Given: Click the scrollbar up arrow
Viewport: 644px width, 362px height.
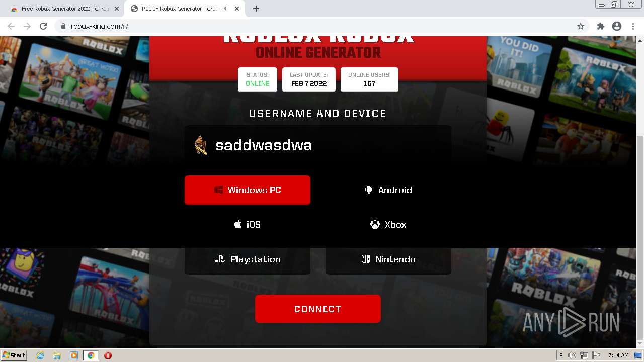Looking at the screenshot, I should [640, 40].
